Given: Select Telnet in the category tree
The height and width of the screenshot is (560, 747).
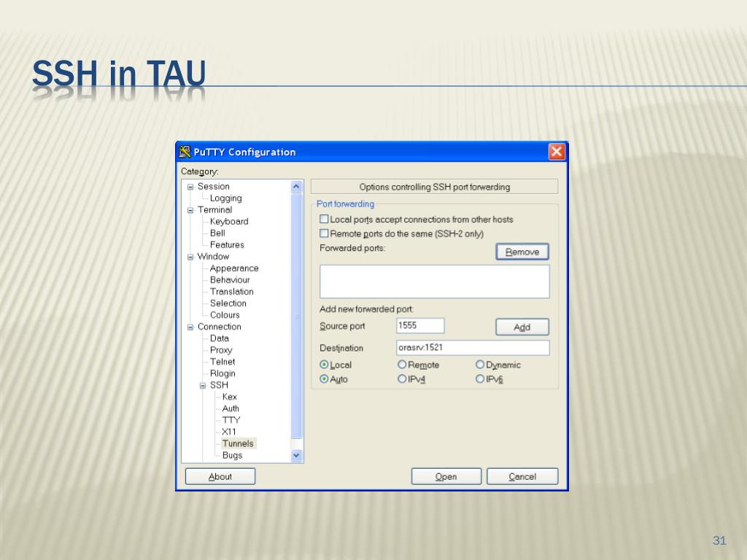Looking at the screenshot, I should [222, 362].
